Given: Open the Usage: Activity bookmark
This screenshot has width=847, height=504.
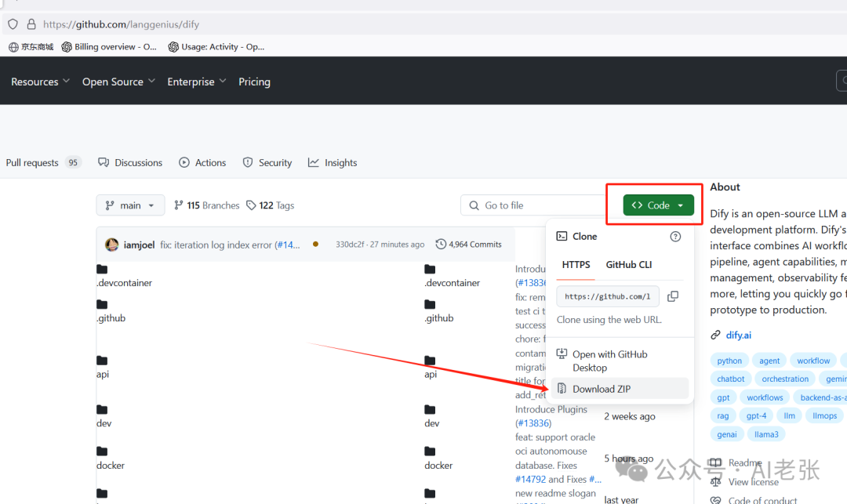Looking at the screenshot, I should point(216,47).
